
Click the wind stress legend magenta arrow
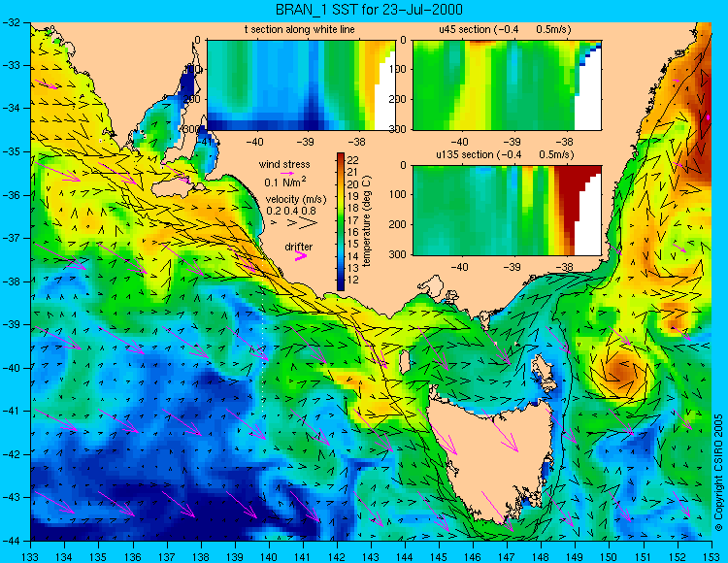[x=287, y=173]
